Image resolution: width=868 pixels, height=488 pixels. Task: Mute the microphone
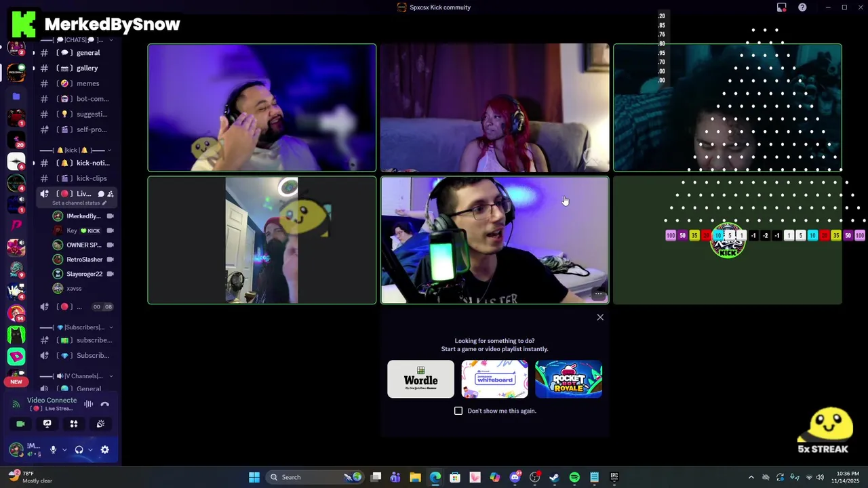pos(53,449)
